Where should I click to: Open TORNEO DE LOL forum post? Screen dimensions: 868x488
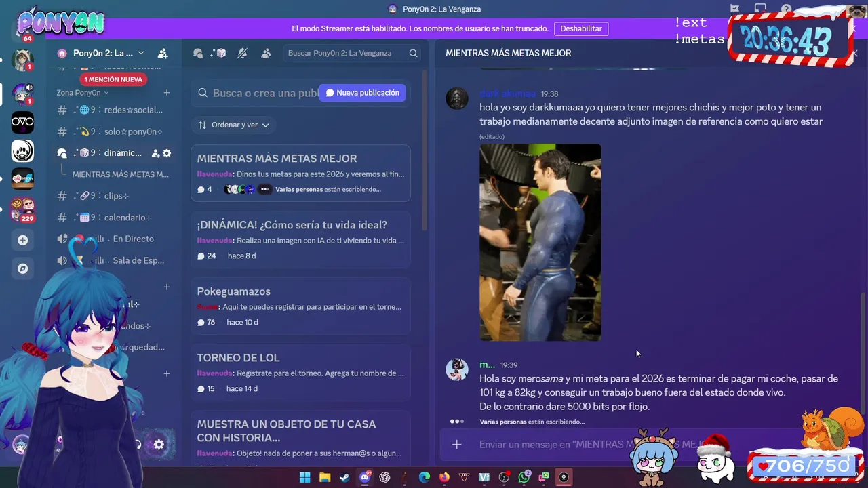pyautogui.click(x=300, y=372)
